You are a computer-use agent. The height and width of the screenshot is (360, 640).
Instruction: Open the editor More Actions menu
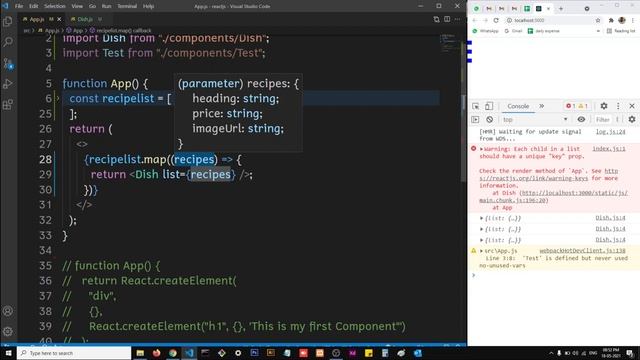point(458,19)
